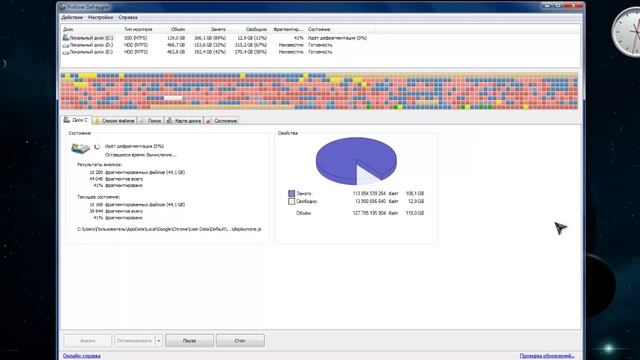Sort by the Объем column header
The image size is (640, 360).
click(178, 29)
